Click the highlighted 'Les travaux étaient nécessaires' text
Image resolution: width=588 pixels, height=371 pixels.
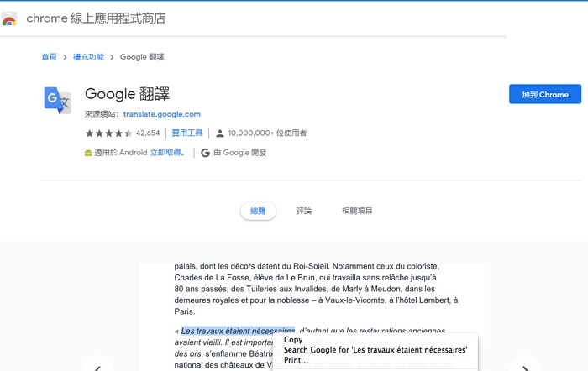click(238, 331)
